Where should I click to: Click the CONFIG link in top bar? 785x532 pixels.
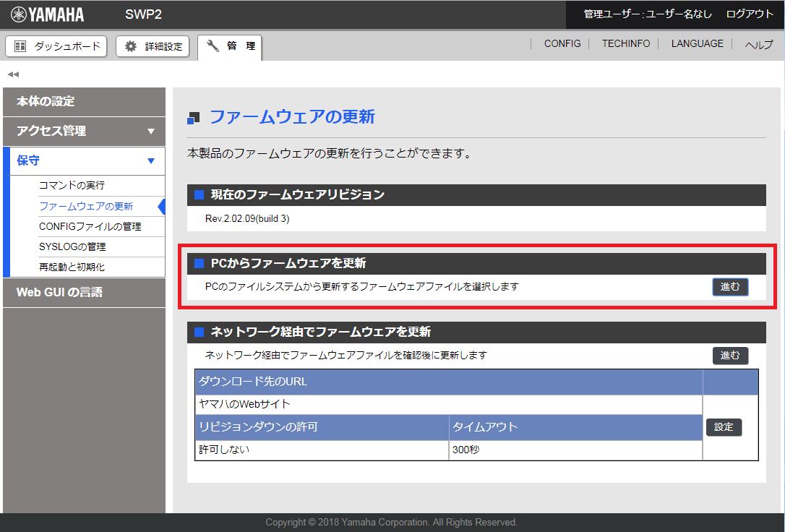tap(562, 44)
